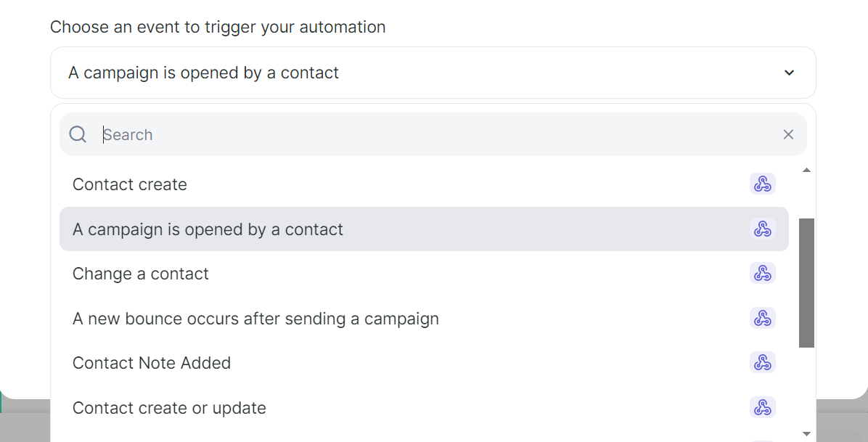Focus the Search input field
This screenshot has height=442, width=868.
pyautogui.click(x=438, y=134)
